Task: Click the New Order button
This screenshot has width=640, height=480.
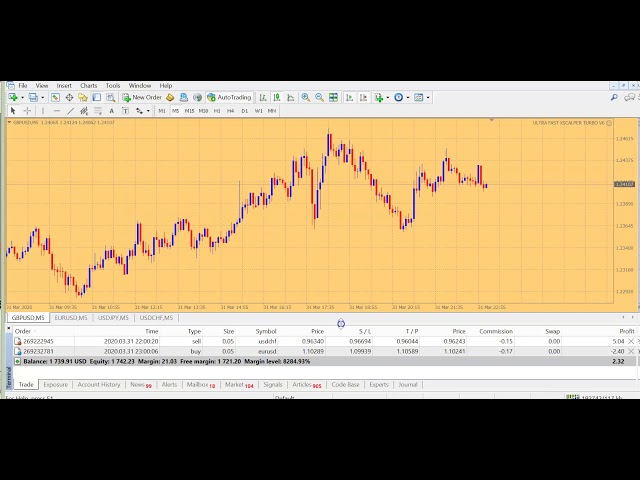Action: [142, 97]
